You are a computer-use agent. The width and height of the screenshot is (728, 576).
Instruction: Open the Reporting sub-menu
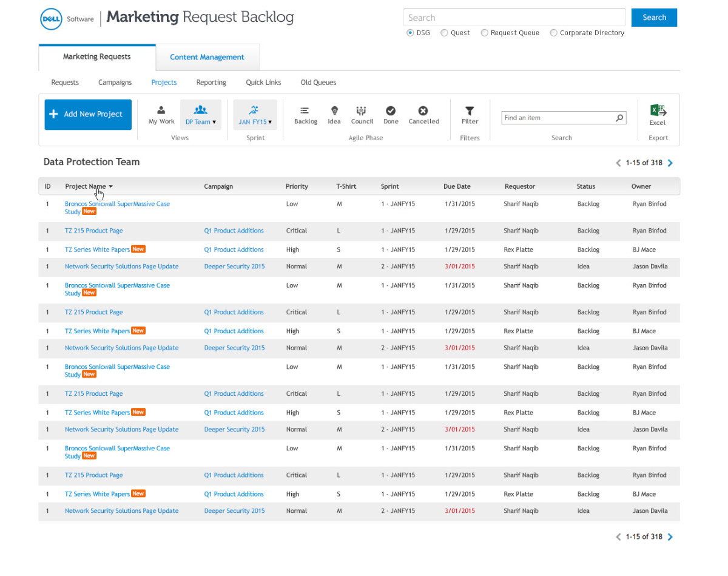pyautogui.click(x=211, y=83)
